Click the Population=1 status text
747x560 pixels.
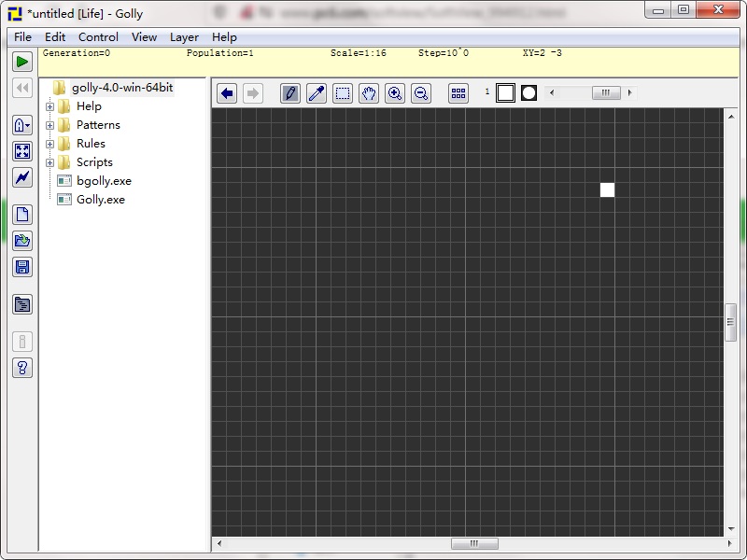[x=220, y=53]
